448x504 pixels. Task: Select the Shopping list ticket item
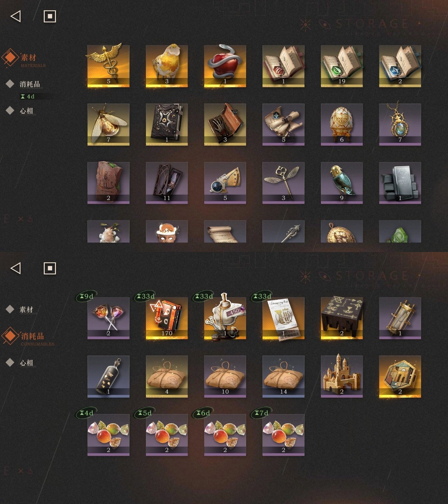tap(283, 318)
